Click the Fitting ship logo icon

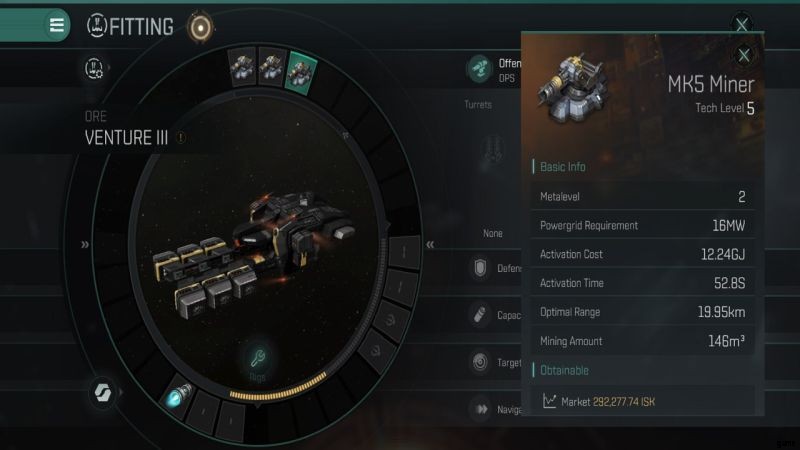coord(96,26)
